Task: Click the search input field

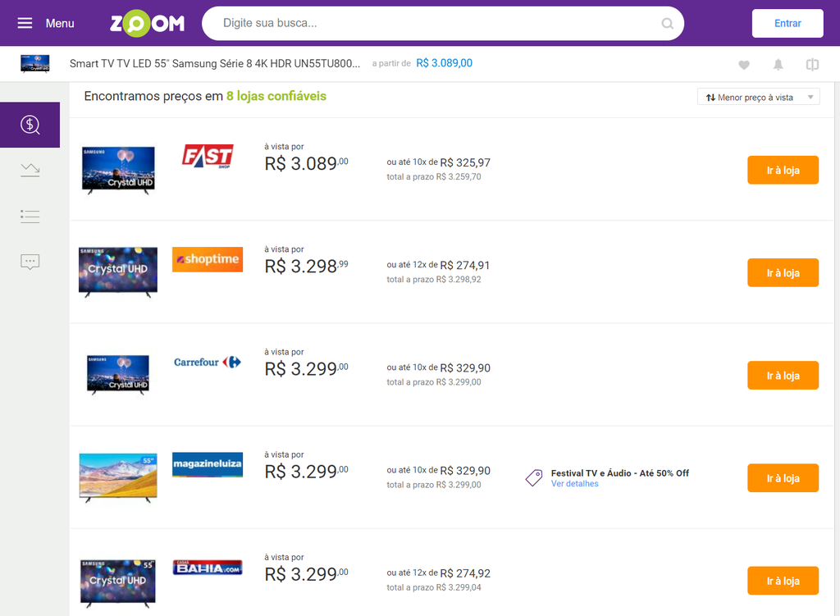Action: tap(435, 23)
